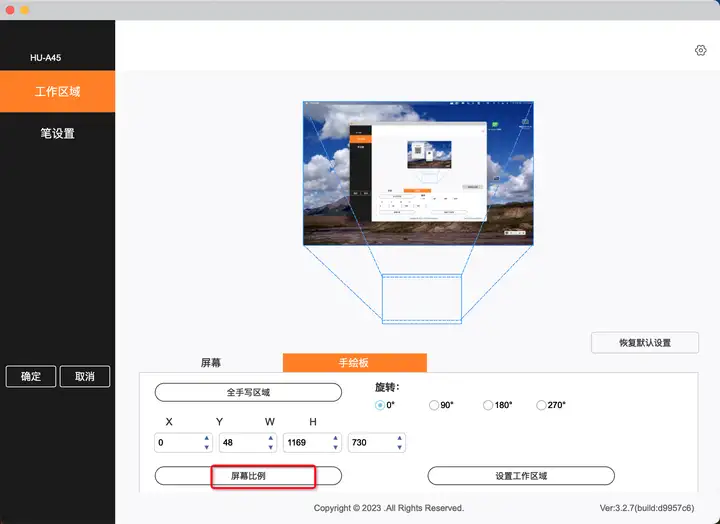Decrease X value with down arrow

coord(207,447)
